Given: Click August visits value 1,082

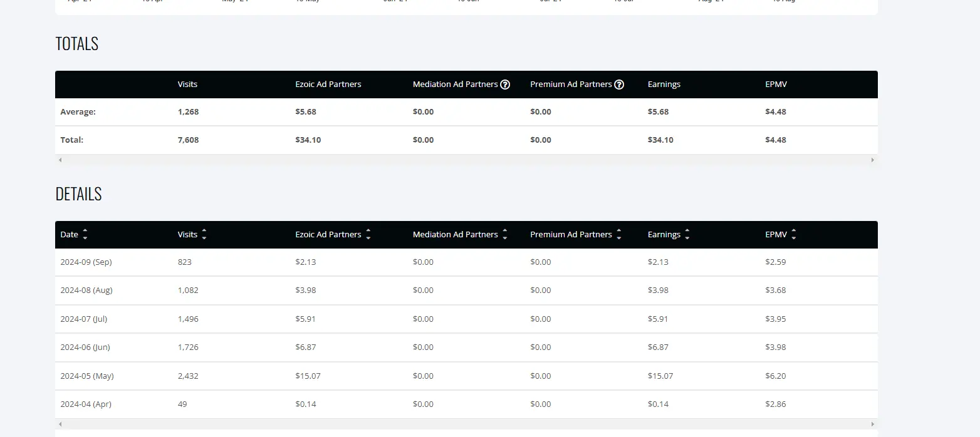Looking at the screenshot, I should coord(188,290).
